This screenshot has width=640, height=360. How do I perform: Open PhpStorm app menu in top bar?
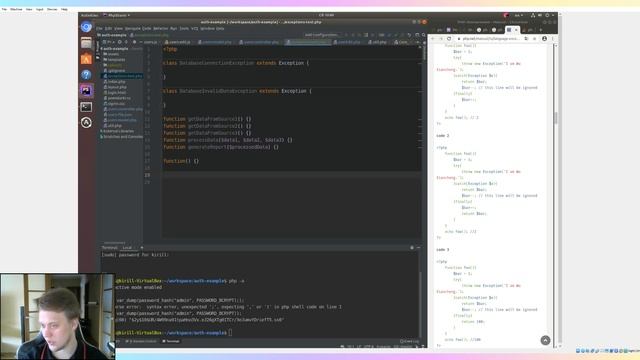117,16
